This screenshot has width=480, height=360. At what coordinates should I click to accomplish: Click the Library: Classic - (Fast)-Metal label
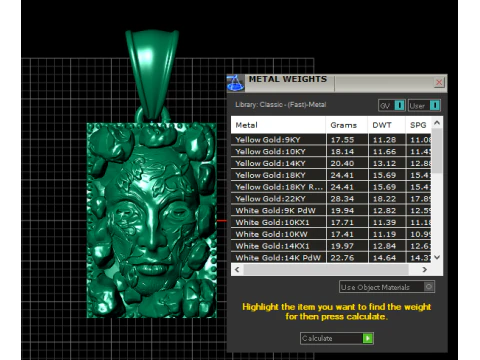(x=281, y=105)
